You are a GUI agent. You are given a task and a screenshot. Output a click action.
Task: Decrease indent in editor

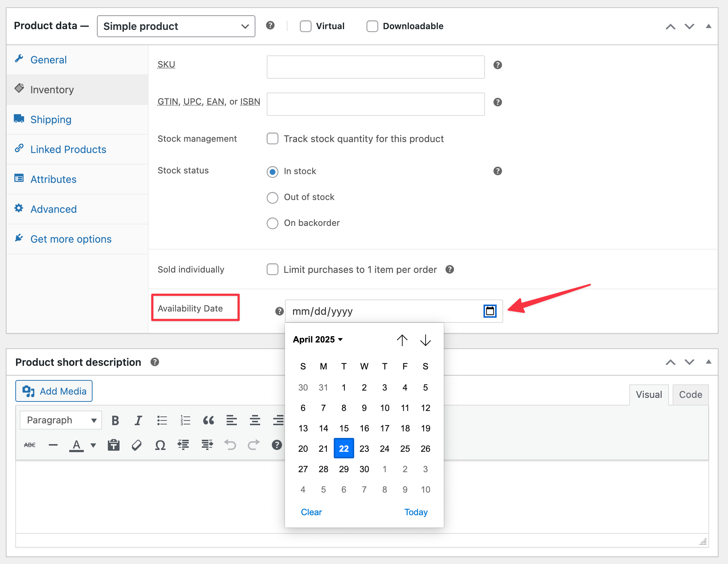tap(183, 445)
